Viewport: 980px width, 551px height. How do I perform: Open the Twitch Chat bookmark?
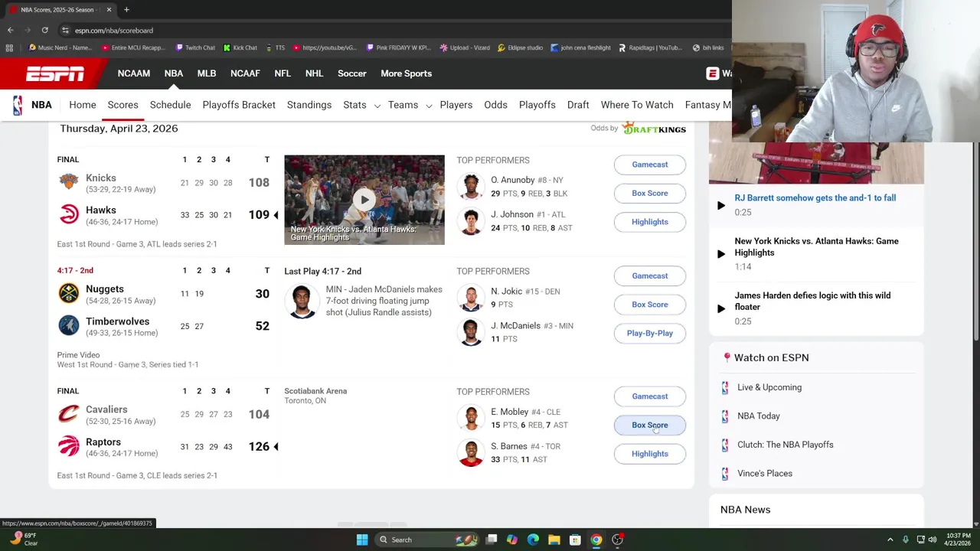click(x=194, y=47)
